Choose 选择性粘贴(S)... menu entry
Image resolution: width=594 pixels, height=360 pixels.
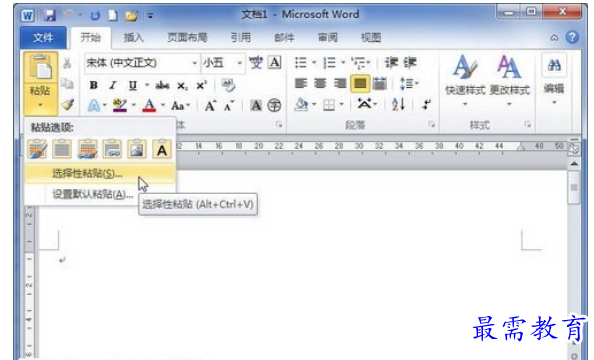(x=100, y=174)
